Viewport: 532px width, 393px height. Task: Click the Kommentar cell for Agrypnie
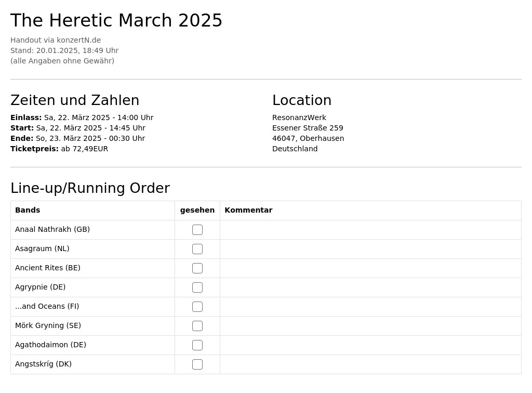click(x=370, y=287)
